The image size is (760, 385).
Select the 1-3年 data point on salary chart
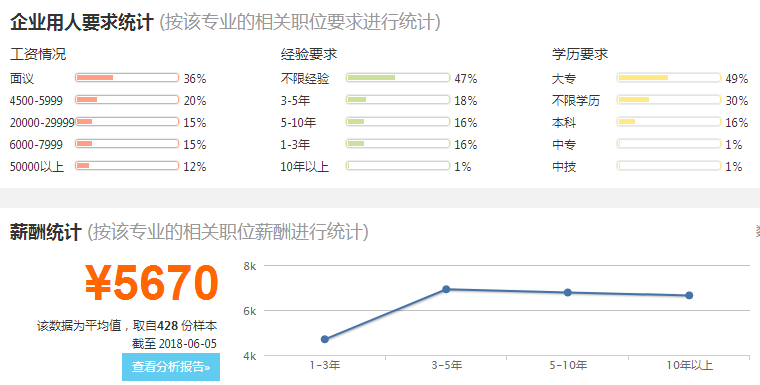[325, 339]
